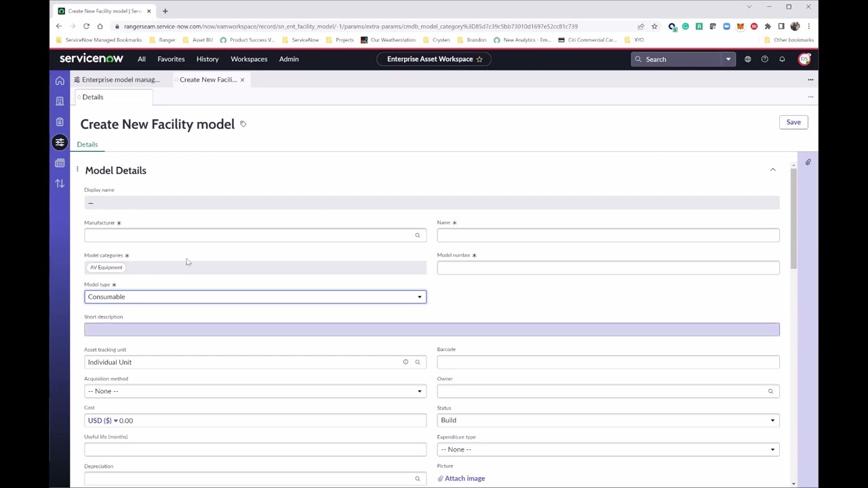The width and height of the screenshot is (868, 488).
Task: Click the Short description input field
Action: pos(432,329)
